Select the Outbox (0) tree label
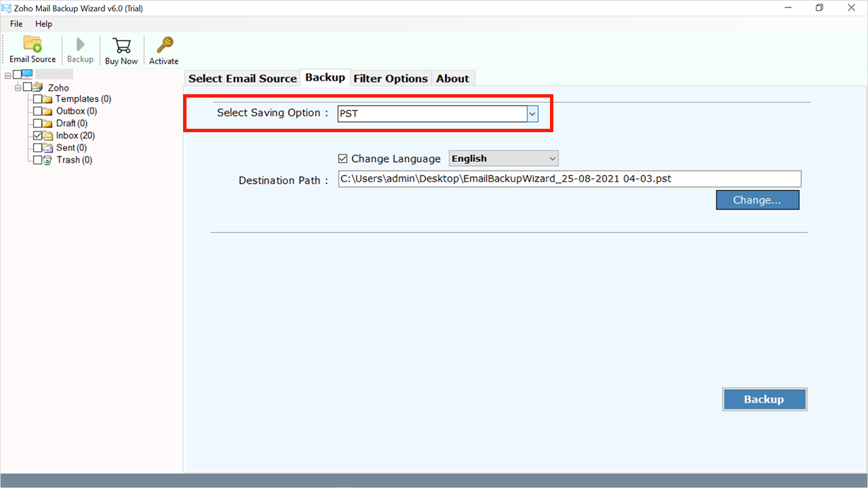The width and height of the screenshot is (868, 488). click(x=77, y=111)
